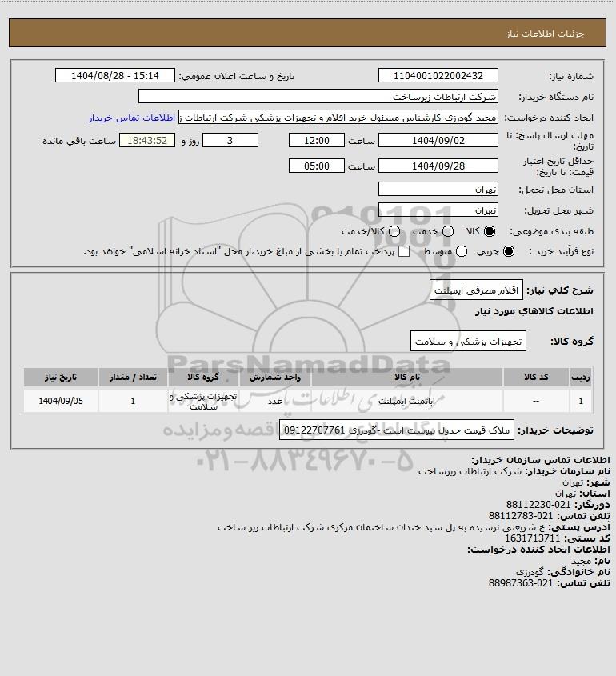Open the اطلاعات تماس خریدار link
The width and height of the screenshot is (616, 676).
point(132,118)
